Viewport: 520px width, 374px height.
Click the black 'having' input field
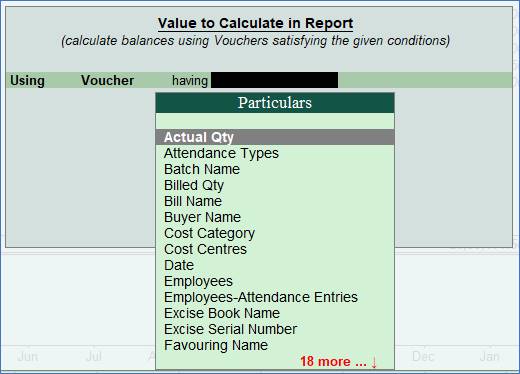pos(275,80)
